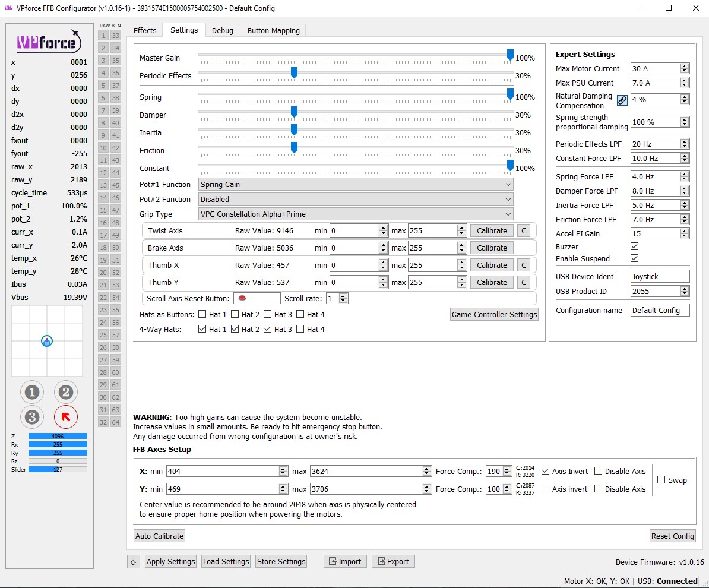This screenshot has width=709, height=588.
Task: Click raw button indicator 64
Action: tap(116, 422)
